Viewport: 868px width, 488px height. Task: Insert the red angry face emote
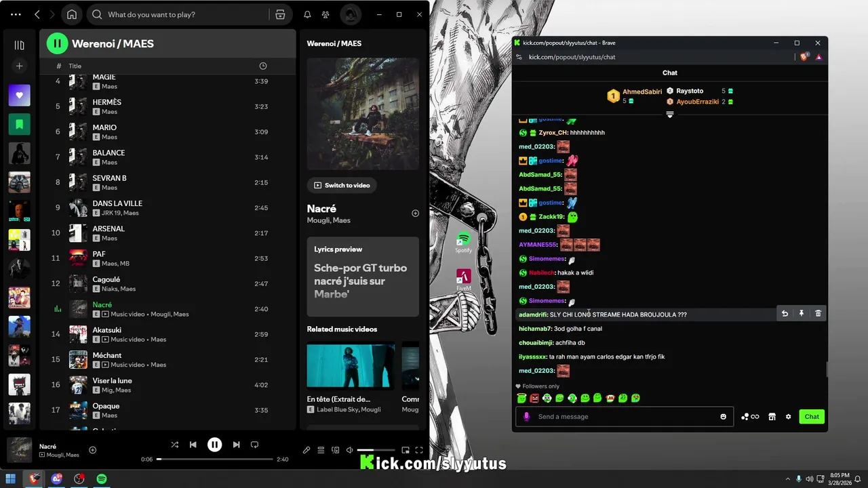tap(534, 399)
